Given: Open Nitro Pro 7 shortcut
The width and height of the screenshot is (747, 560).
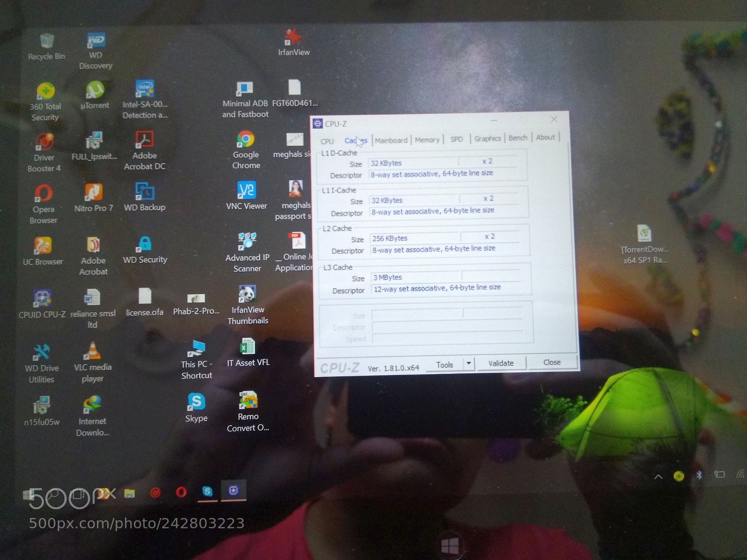Looking at the screenshot, I should point(93,198).
